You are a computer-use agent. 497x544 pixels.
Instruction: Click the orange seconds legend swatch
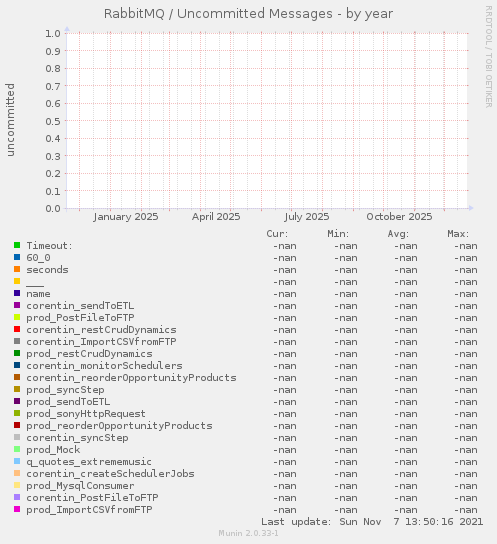[x=17, y=269]
